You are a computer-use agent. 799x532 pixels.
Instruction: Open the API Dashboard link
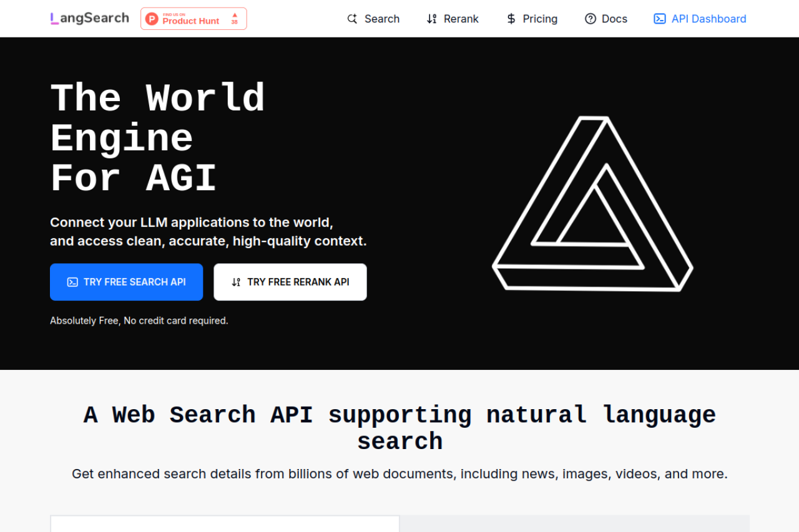[700, 19]
